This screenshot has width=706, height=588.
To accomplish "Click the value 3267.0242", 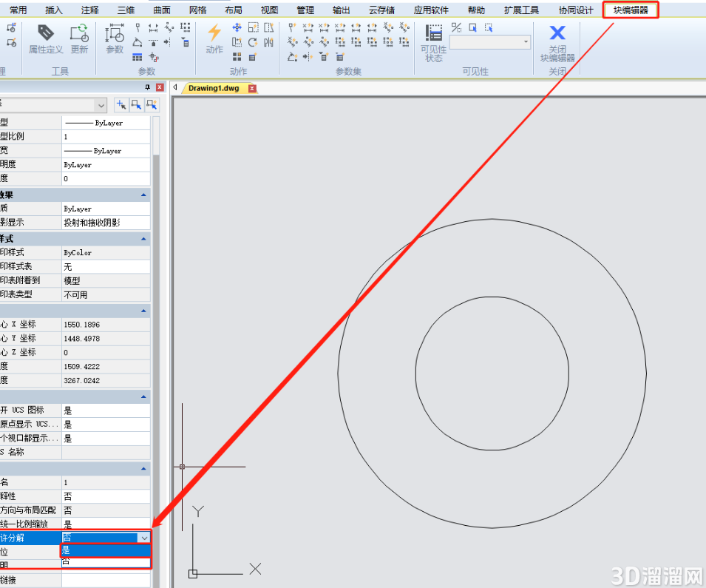I will [x=106, y=380].
